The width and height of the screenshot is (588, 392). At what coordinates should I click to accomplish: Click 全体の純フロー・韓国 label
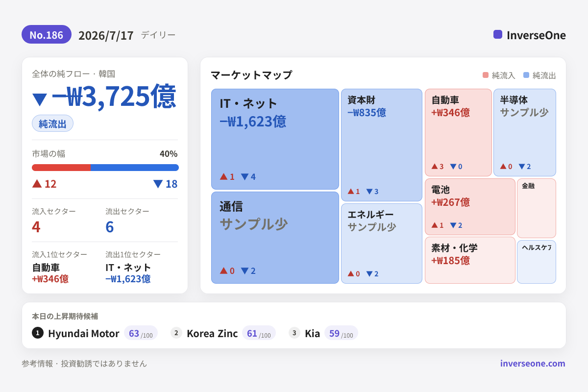pyautogui.click(x=73, y=74)
